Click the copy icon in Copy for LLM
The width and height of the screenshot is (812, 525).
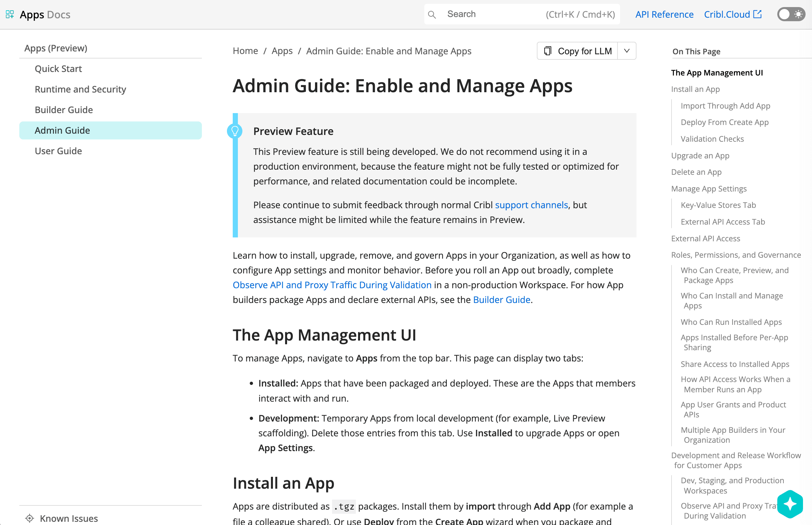click(547, 51)
